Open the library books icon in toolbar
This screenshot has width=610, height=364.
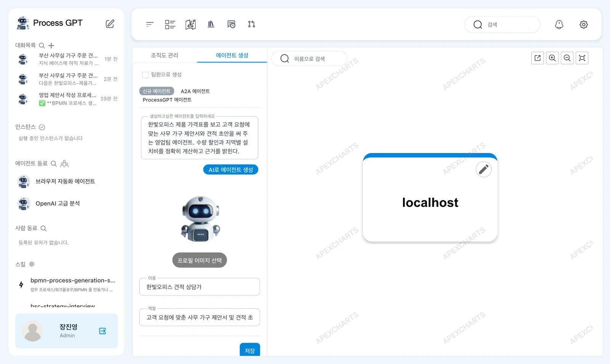point(211,24)
